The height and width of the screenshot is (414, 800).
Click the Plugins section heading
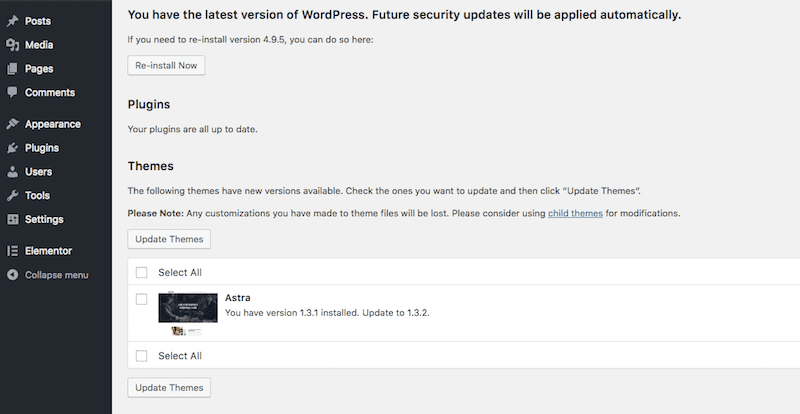(149, 104)
